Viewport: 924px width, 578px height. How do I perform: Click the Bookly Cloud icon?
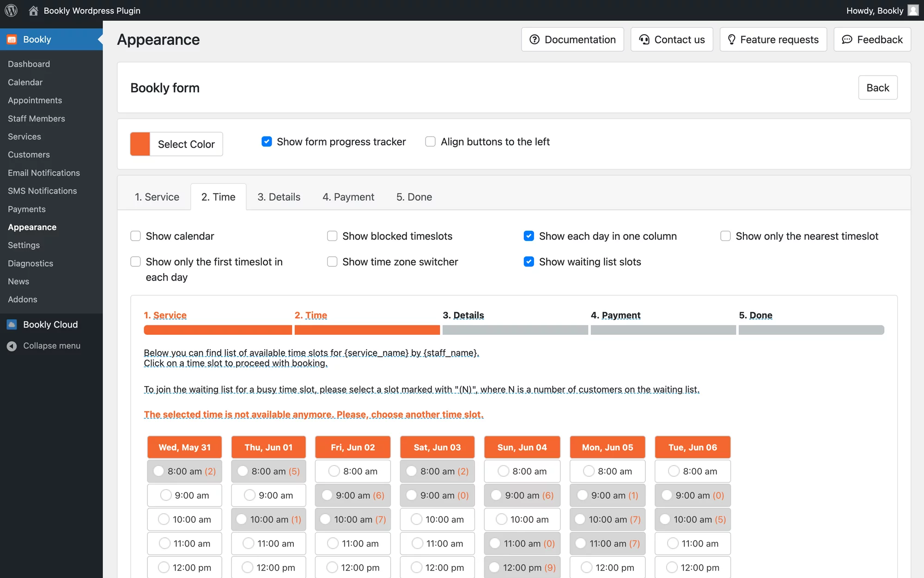point(12,325)
